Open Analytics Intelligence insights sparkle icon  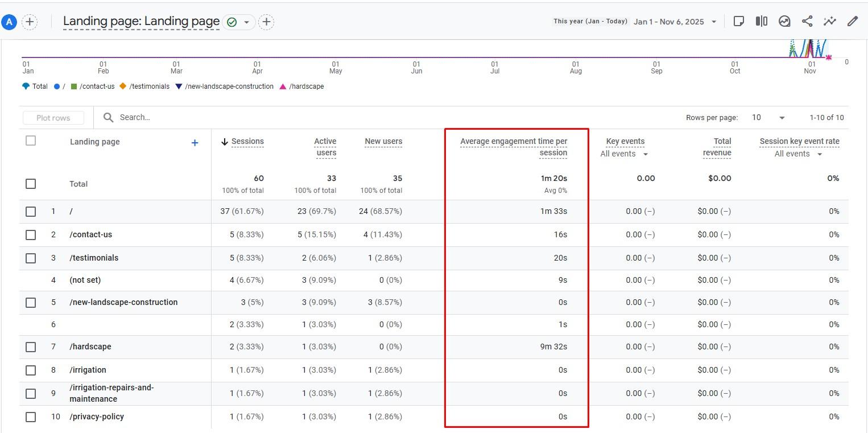829,21
